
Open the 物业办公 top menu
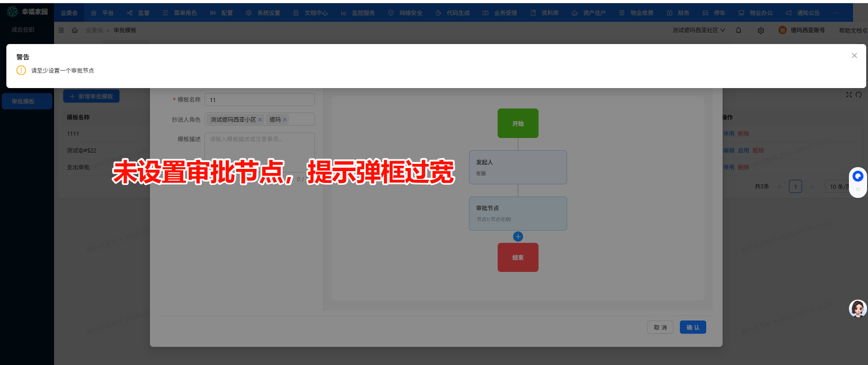pyautogui.click(x=755, y=13)
